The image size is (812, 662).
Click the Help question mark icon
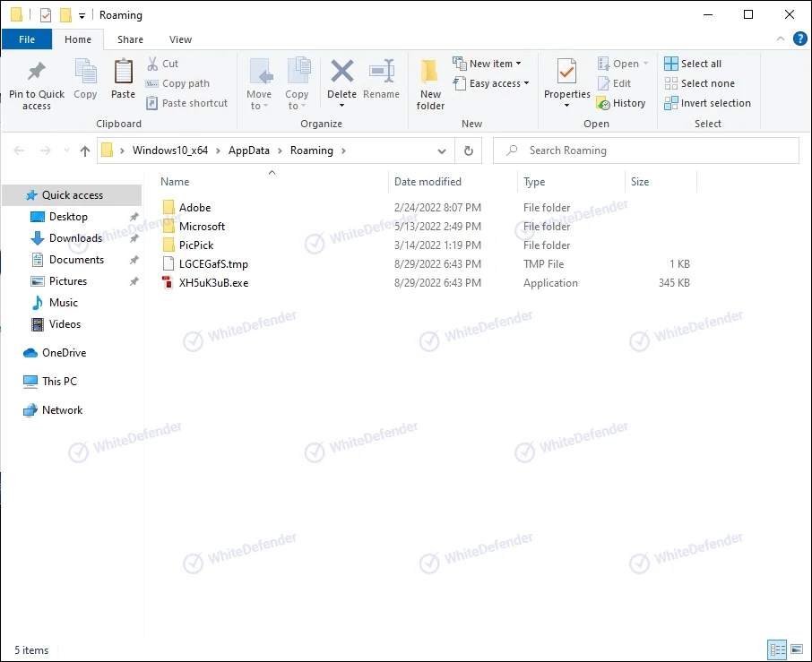coord(800,39)
